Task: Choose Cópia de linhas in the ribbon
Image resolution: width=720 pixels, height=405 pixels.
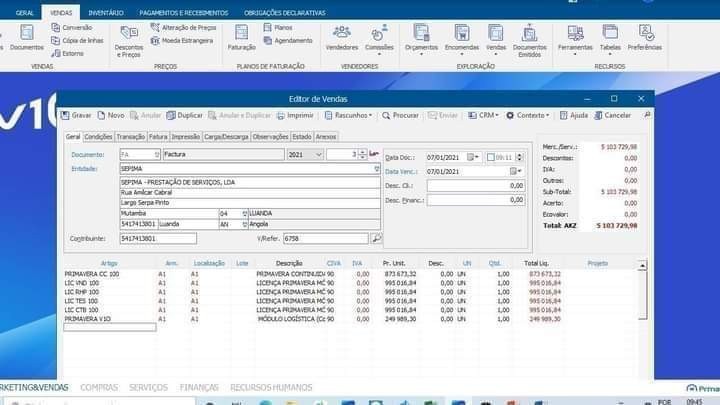Action: click(77, 40)
